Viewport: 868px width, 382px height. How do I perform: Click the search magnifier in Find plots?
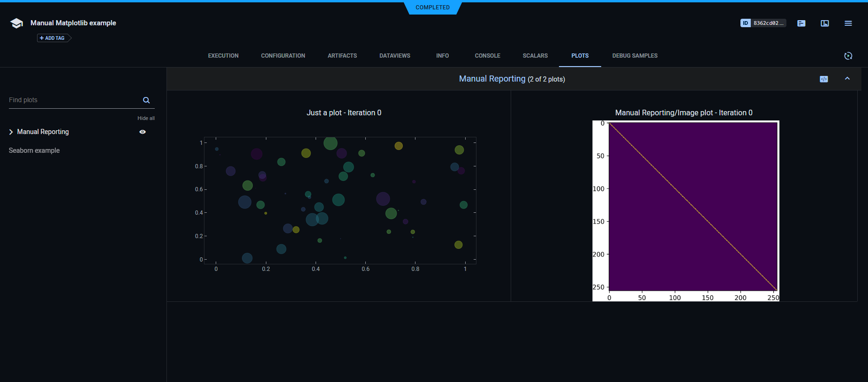point(146,100)
